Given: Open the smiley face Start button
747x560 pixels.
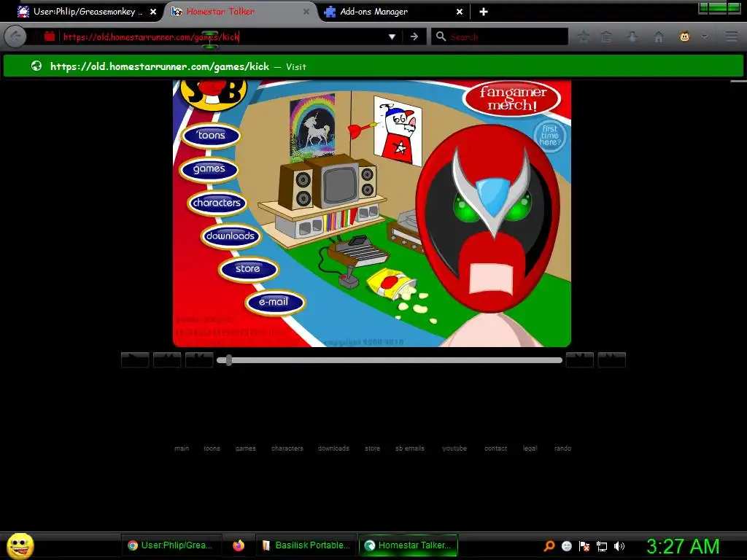Looking at the screenshot, I should (x=20, y=545).
